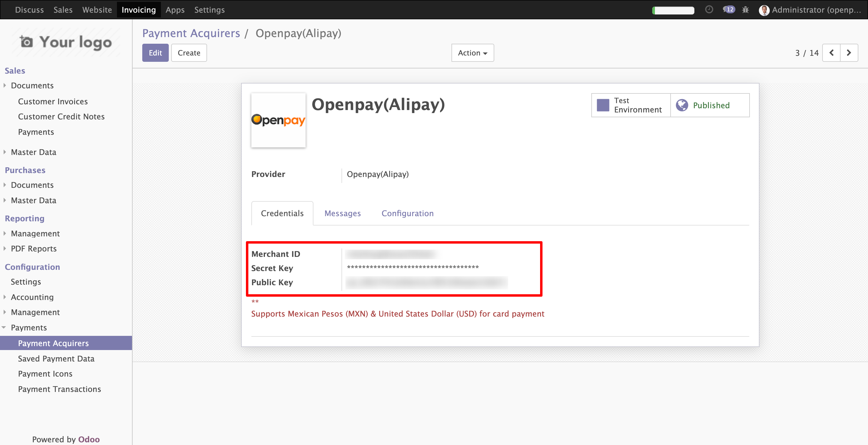The height and width of the screenshot is (445, 868).
Task: Open the Apps menu
Action: click(x=175, y=10)
